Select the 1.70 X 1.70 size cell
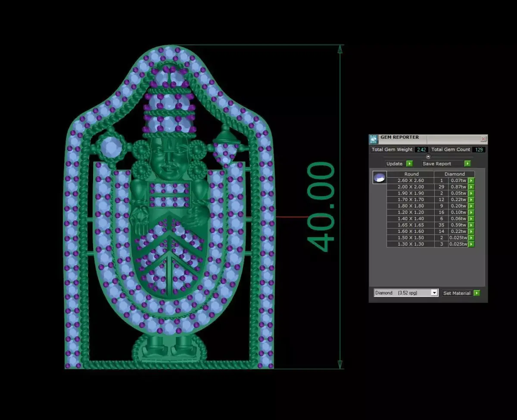Image resolution: width=517 pixels, height=420 pixels. tap(411, 200)
